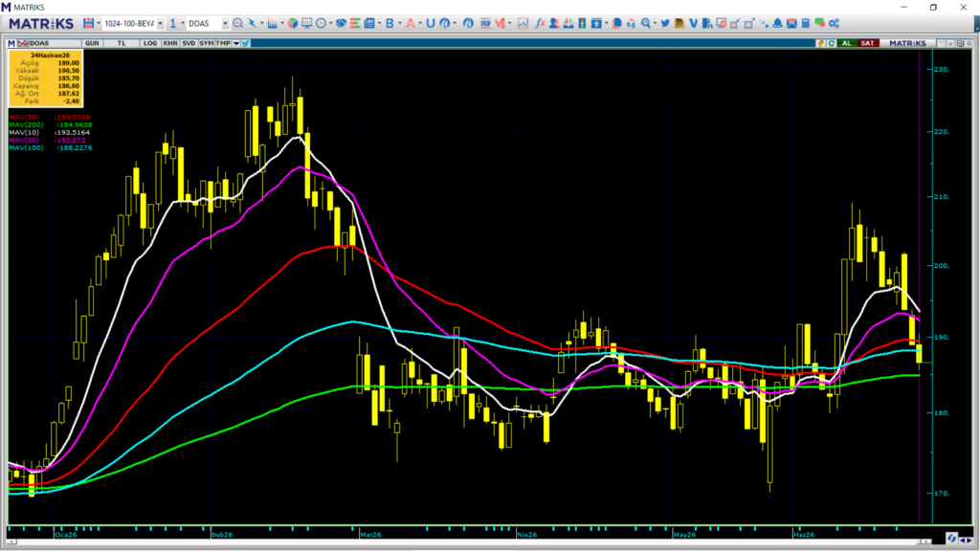Toggle the GUN period button
The width and height of the screenshot is (980, 551).
(92, 43)
